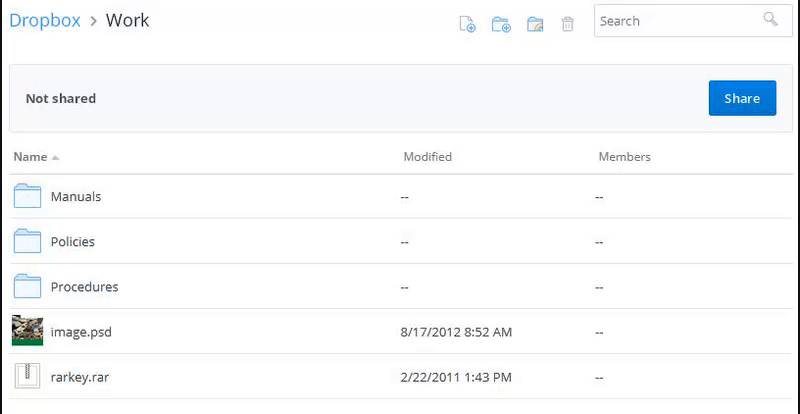The image size is (800, 414).
Task: Sort list by Modified column
Action: coord(427,157)
